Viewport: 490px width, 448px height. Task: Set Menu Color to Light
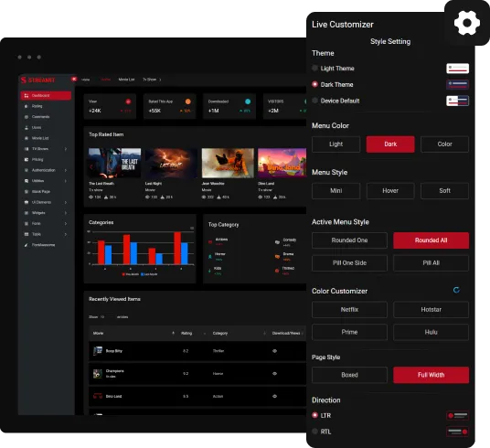click(x=336, y=144)
